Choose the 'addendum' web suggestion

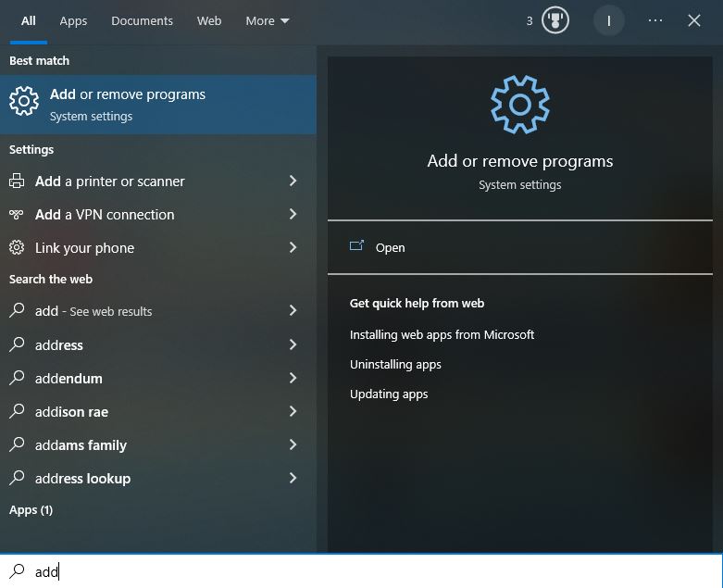point(158,378)
